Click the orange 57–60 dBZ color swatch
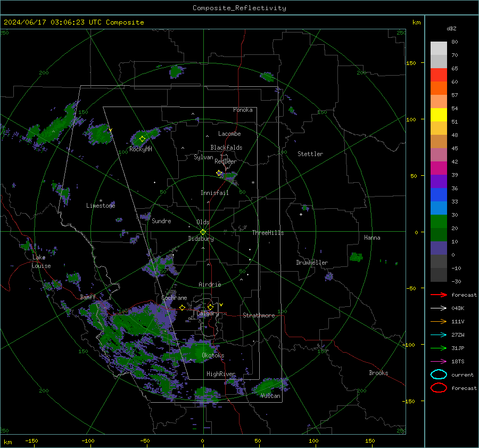 [439, 88]
